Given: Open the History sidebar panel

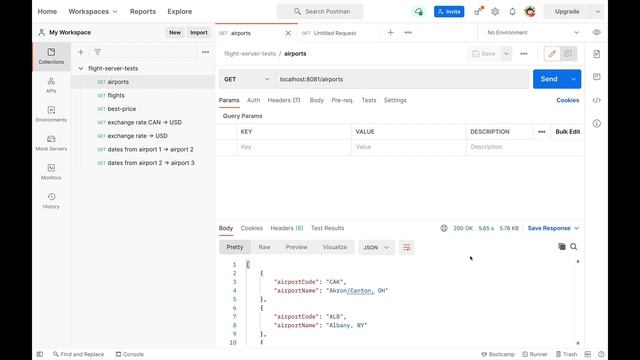Looking at the screenshot, I should pos(51,201).
